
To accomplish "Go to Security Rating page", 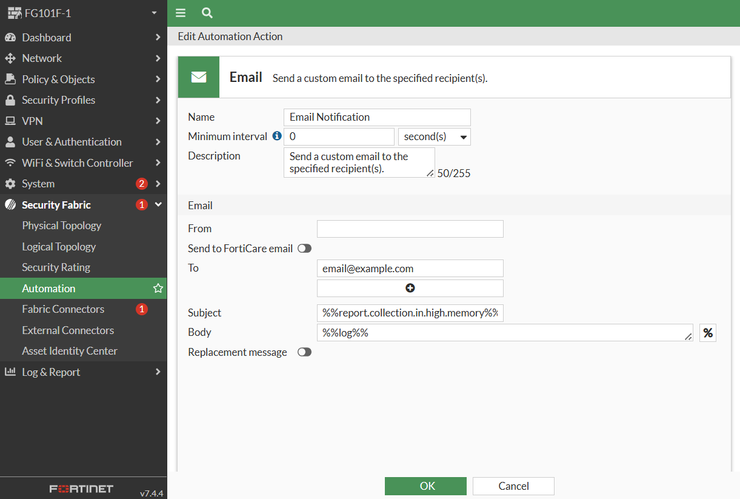I will (x=56, y=268).
